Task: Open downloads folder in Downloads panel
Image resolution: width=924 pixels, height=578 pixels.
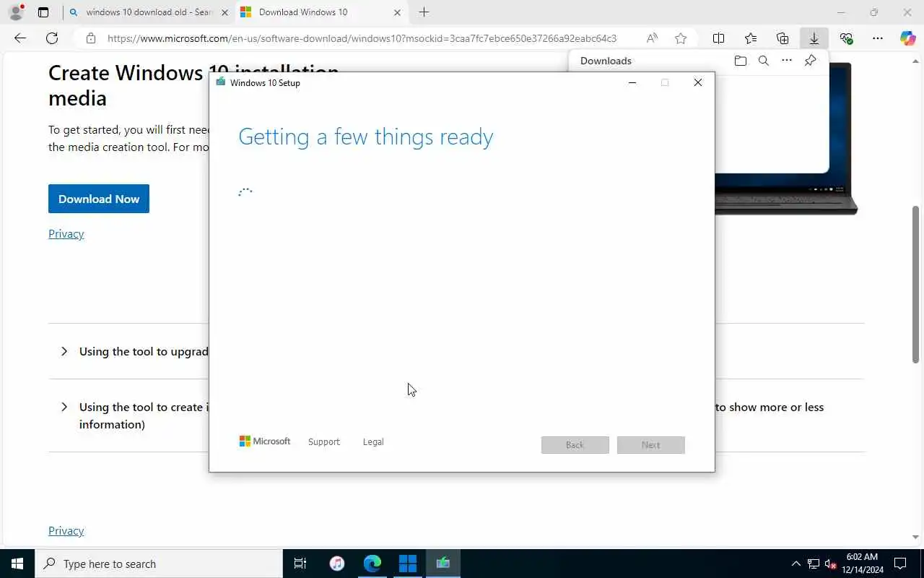Action: pyautogui.click(x=740, y=61)
